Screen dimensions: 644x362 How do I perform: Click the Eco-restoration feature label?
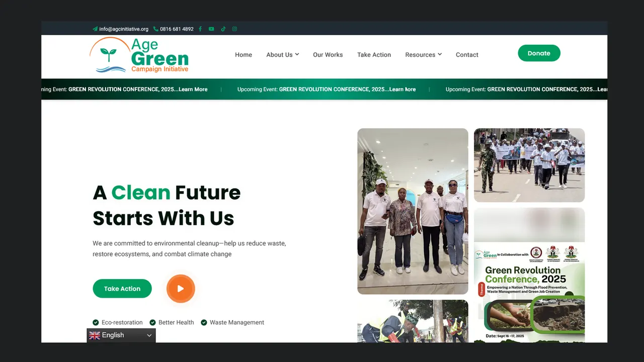118,323
